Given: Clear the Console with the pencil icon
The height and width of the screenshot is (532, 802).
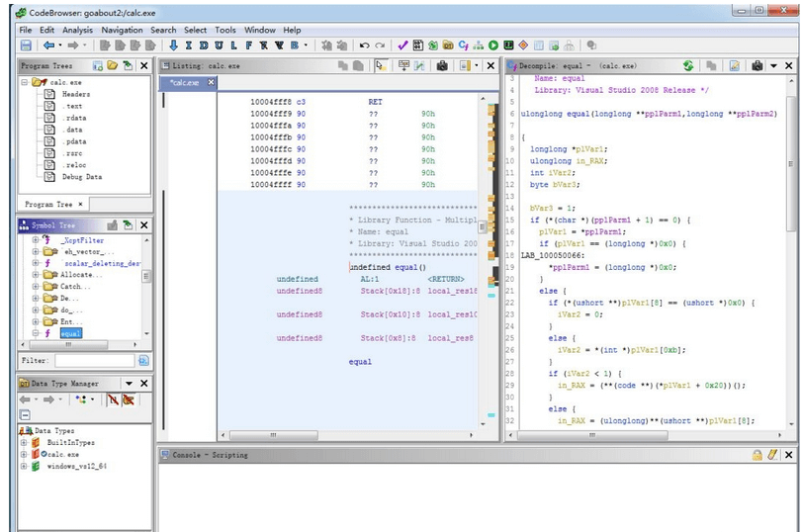Looking at the screenshot, I should tap(773, 455).
